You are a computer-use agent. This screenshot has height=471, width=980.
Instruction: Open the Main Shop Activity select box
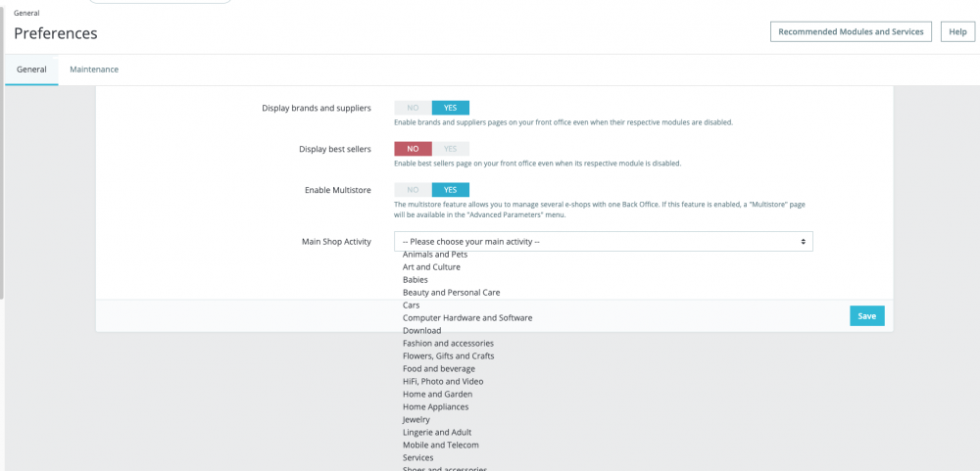click(603, 242)
